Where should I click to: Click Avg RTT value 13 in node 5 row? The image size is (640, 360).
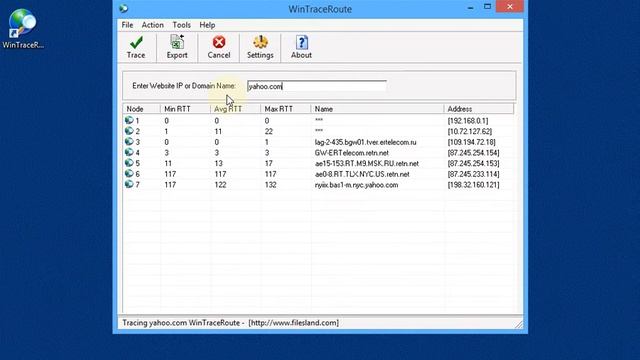218,163
